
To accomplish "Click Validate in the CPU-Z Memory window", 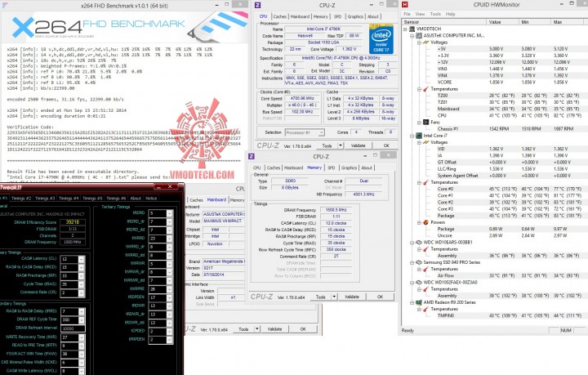I will [x=351, y=297].
